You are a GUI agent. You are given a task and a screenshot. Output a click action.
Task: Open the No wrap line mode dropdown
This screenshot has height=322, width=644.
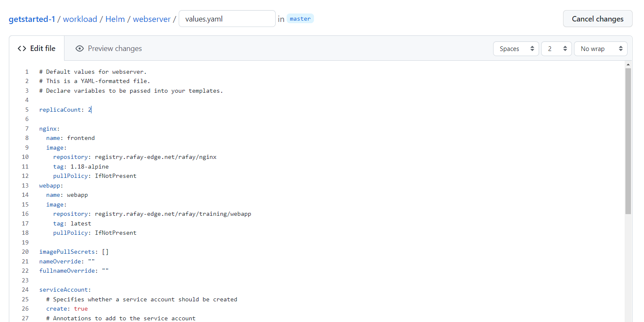point(601,49)
